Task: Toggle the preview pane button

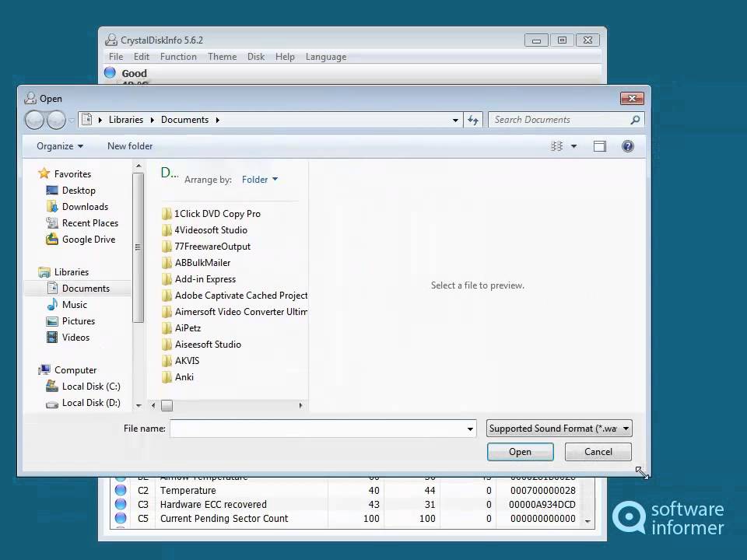Action: (x=600, y=146)
